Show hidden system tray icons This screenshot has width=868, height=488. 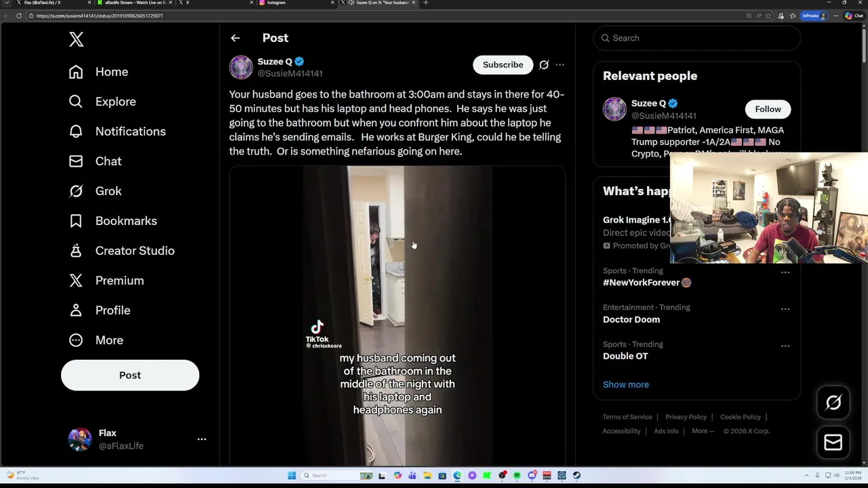(x=806, y=476)
